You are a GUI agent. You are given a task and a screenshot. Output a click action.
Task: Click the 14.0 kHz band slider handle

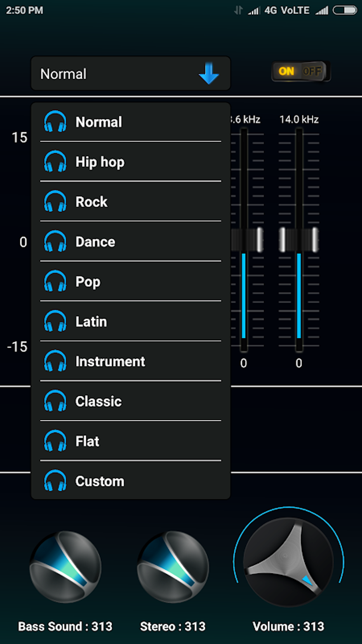tap(299, 240)
